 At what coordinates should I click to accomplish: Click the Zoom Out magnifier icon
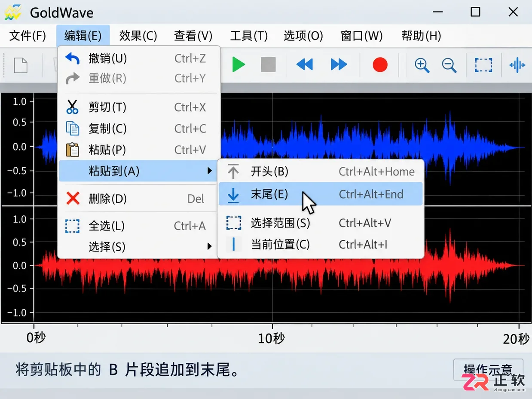[449, 65]
